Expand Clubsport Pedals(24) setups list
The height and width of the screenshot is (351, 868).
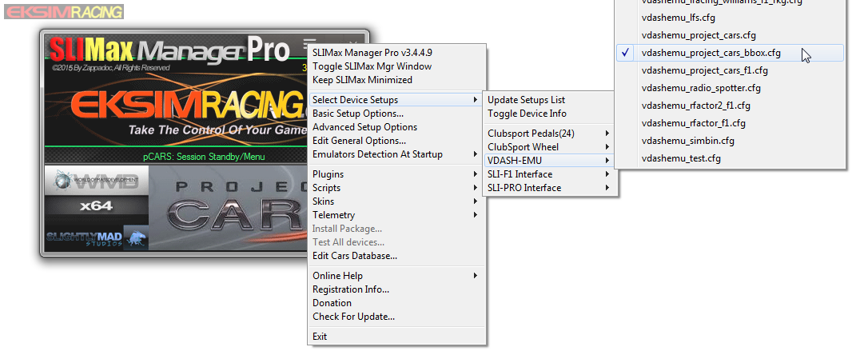click(549, 134)
